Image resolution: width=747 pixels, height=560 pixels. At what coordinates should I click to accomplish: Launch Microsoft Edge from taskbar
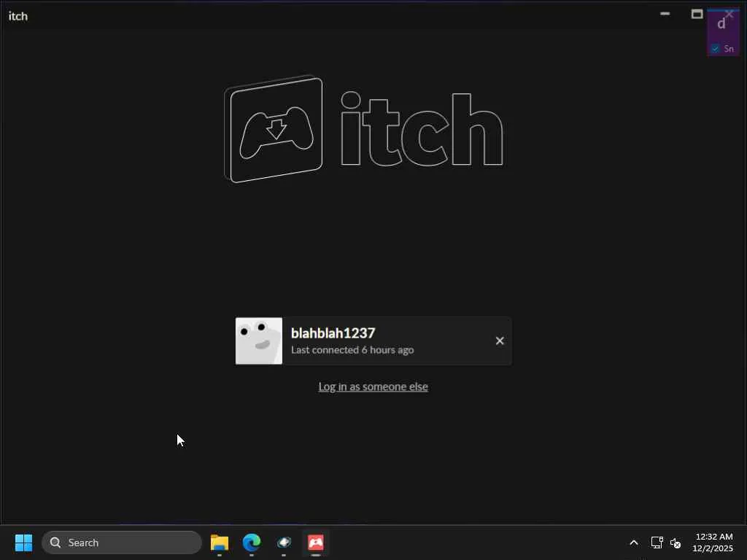pos(252,542)
